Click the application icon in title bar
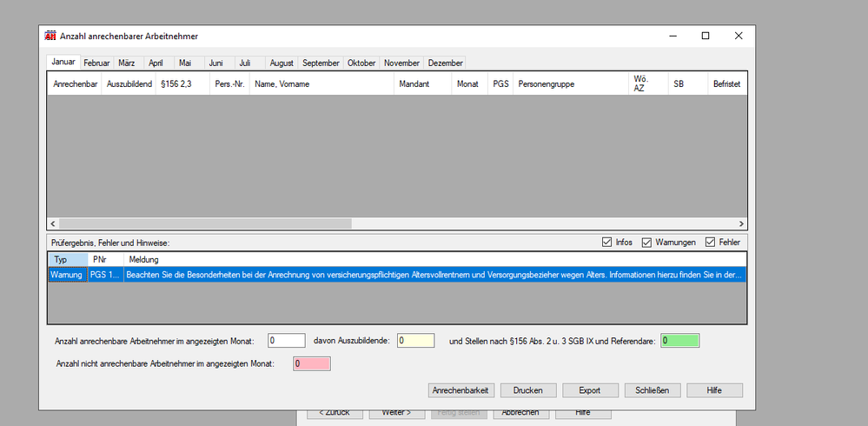Viewport: 868px width, 426px height. (x=50, y=36)
